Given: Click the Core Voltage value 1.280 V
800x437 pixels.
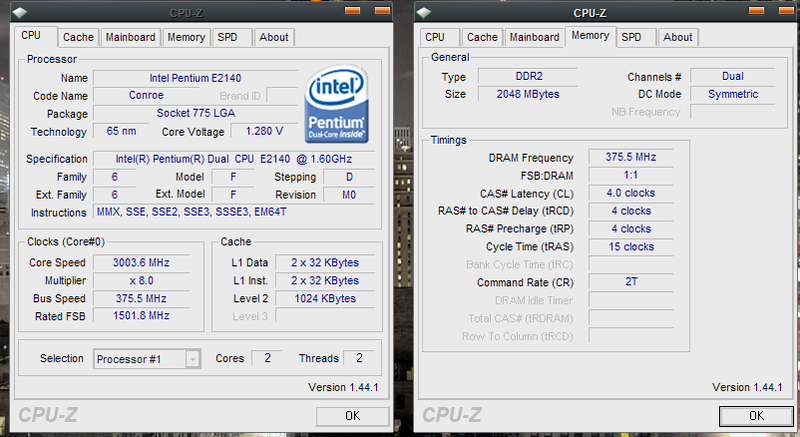Looking at the screenshot, I should pos(264,131).
